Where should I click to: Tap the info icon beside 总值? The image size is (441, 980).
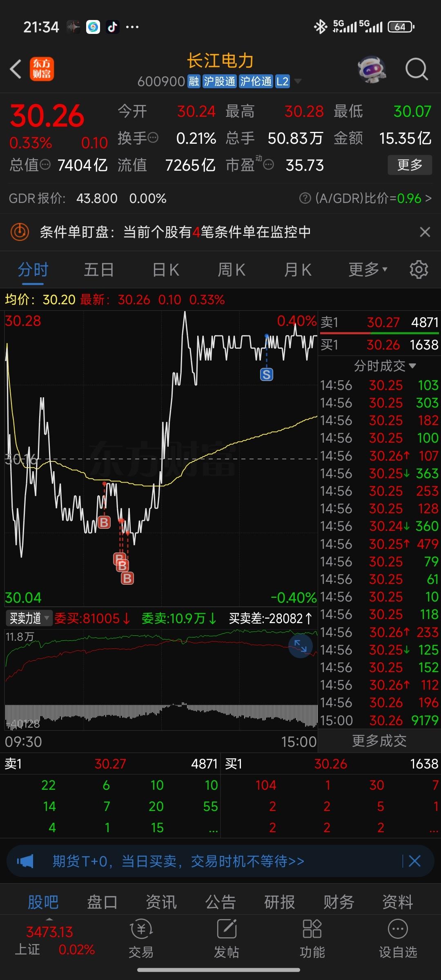click(x=45, y=165)
